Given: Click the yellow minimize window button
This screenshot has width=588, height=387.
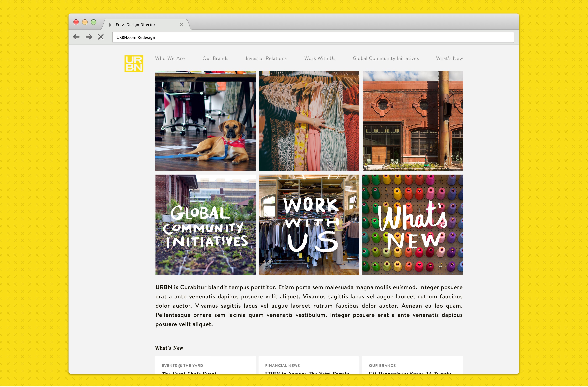Looking at the screenshot, I should [x=85, y=22].
